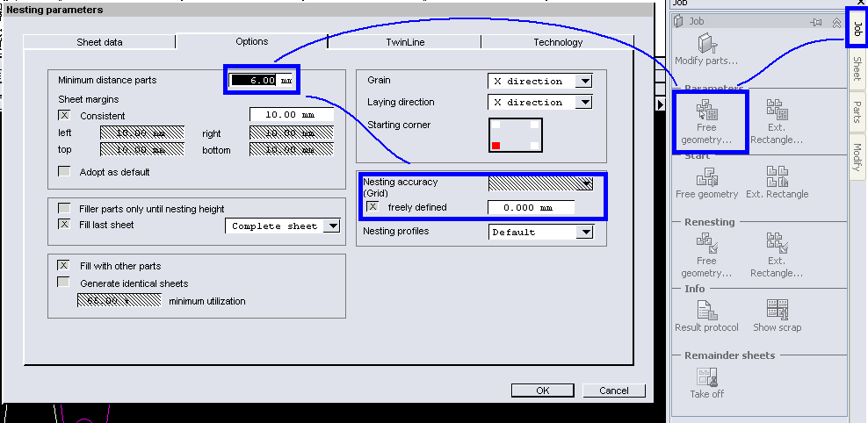868x423 pixels.
Task: Select the Sheet side tab
Action: [x=857, y=68]
